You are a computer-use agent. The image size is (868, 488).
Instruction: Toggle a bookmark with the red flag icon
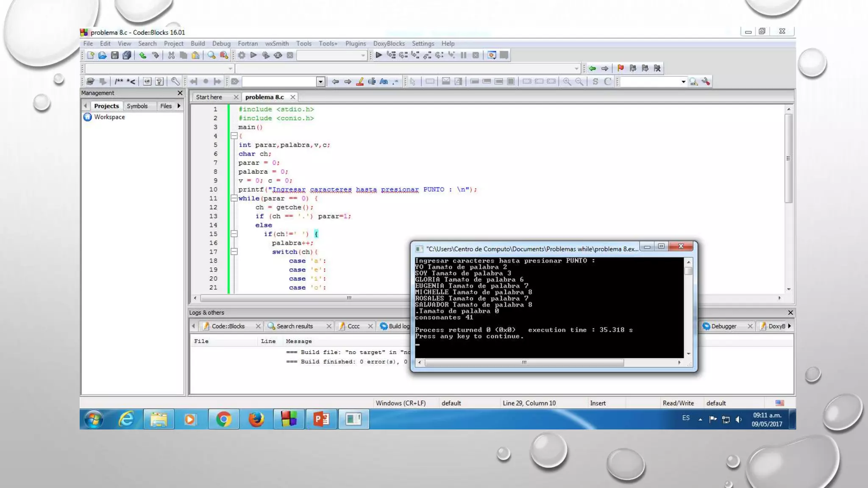[x=620, y=68]
